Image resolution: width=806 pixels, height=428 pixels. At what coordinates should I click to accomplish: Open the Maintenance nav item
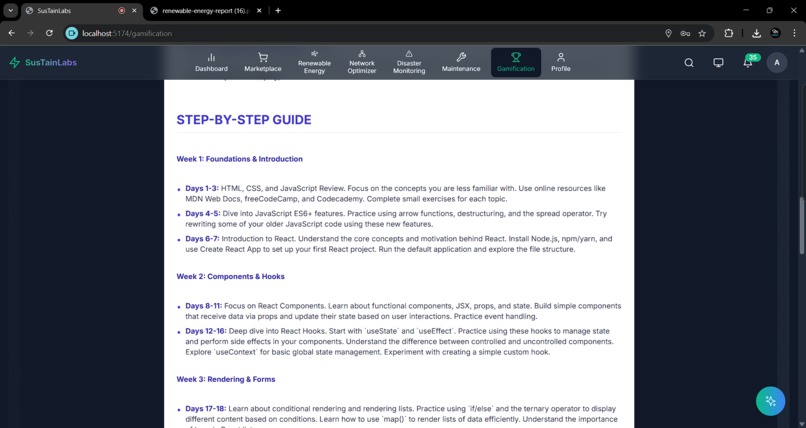pyautogui.click(x=461, y=62)
